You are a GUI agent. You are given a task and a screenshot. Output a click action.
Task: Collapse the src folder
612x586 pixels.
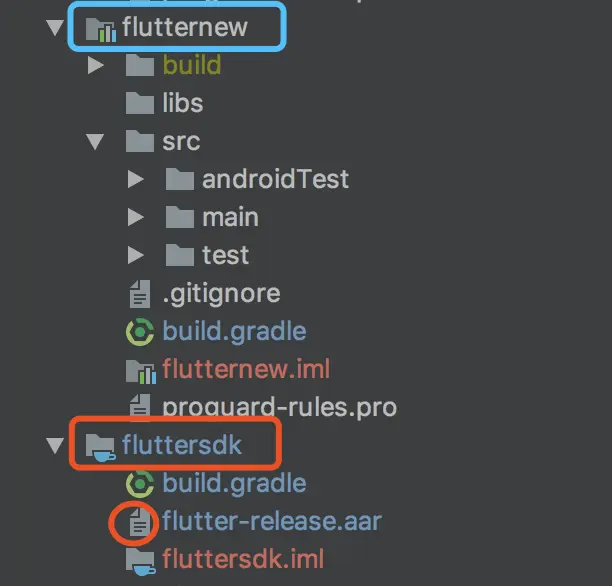click(95, 141)
